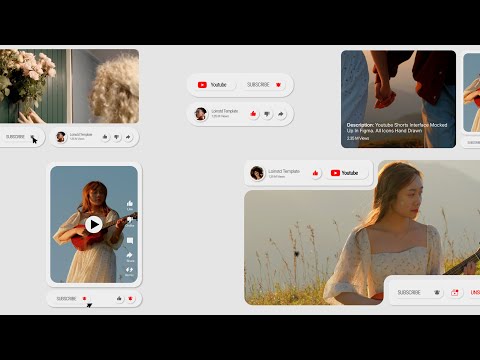The image size is (480, 360).
Task: Open the curly-haired avatar above the field video
Action: point(257,173)
